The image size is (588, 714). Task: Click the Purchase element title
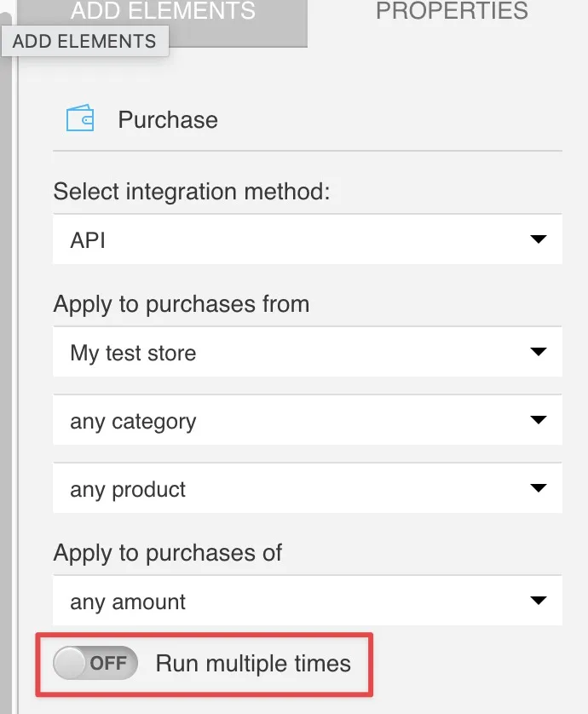pyautogui.click(x=168, y=120)
